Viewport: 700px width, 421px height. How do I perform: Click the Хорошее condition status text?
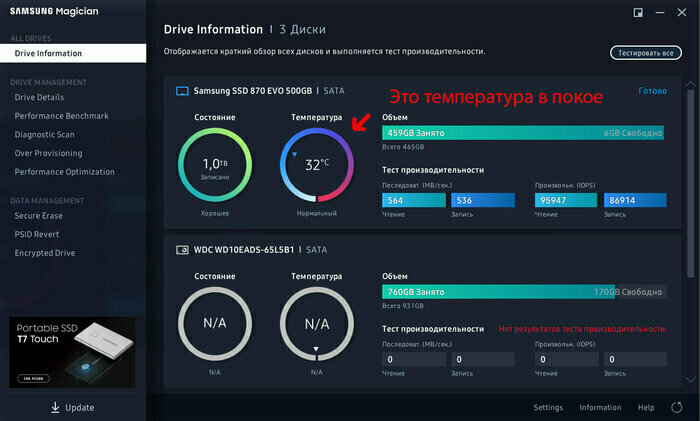[x=215, y=213]
